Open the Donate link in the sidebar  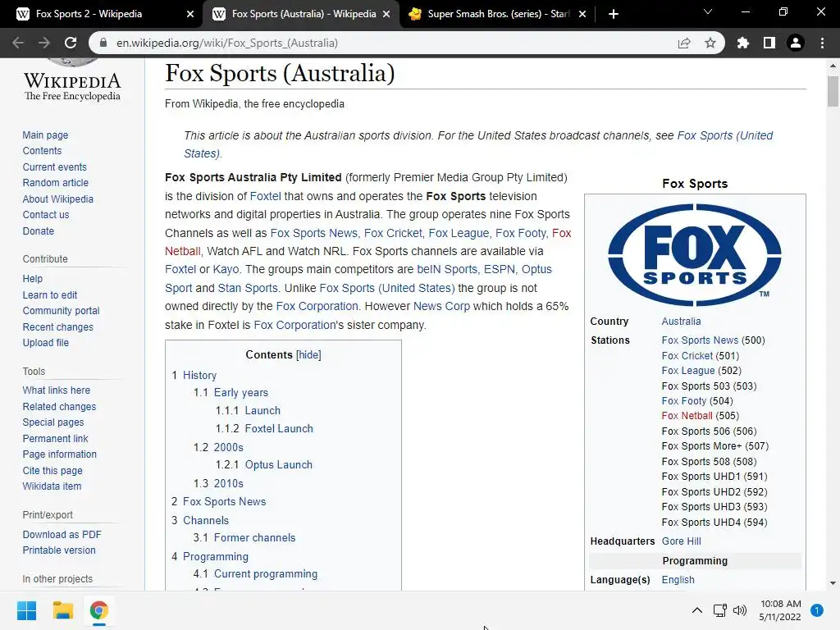click(x=38, y=231)
